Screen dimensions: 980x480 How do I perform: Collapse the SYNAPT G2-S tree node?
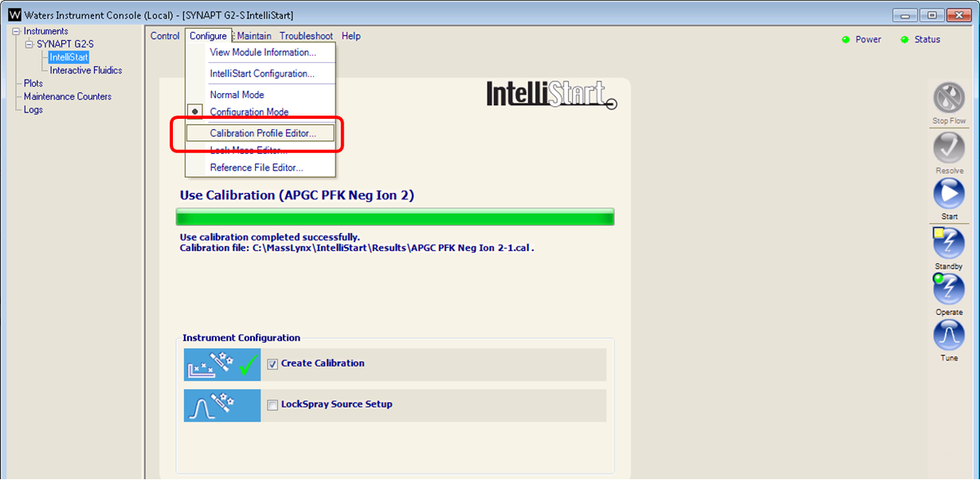[29, 45]
